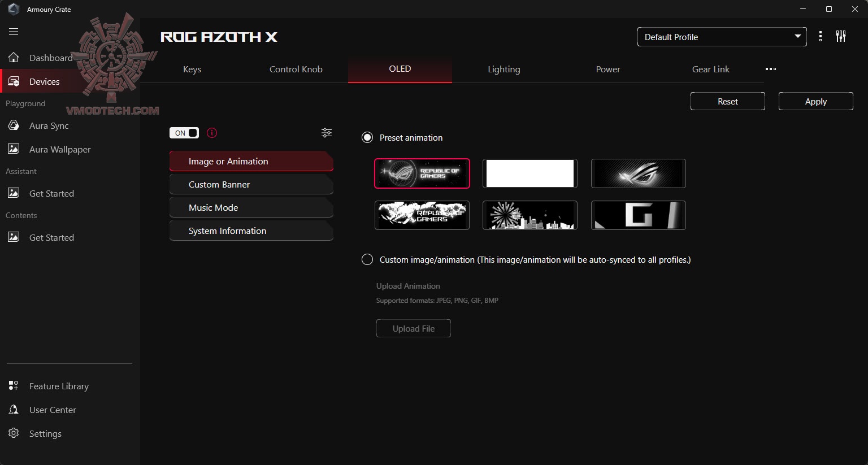This screenshot has width=868, height=465.
Task: Open User Center in the sidebar
Action: (53, 410)
